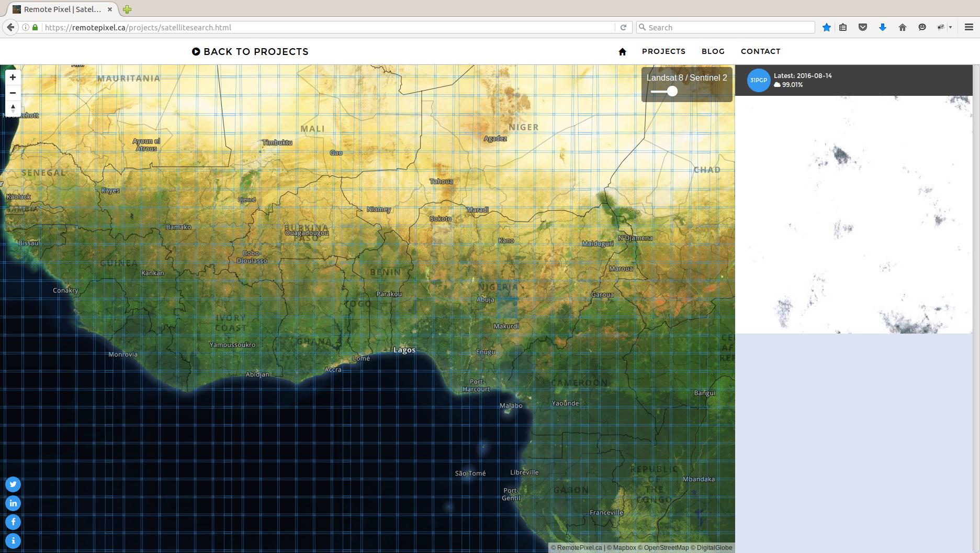Screen dimensions: 980x553
Task: Click the browser Search field
Action: tap(726, 27)
